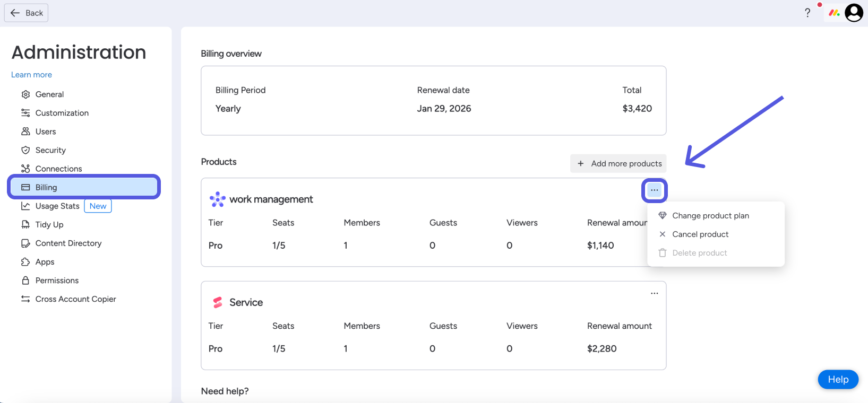Image resolution: width=868 pixels, height=403 pixels.
Task: Click the Administration heading
Action: click(79, 52)
